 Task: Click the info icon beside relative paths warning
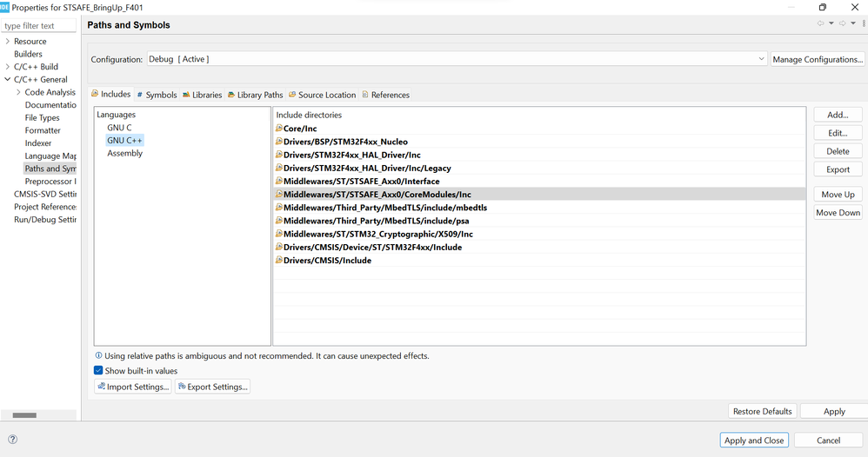(x=98, y=355)
